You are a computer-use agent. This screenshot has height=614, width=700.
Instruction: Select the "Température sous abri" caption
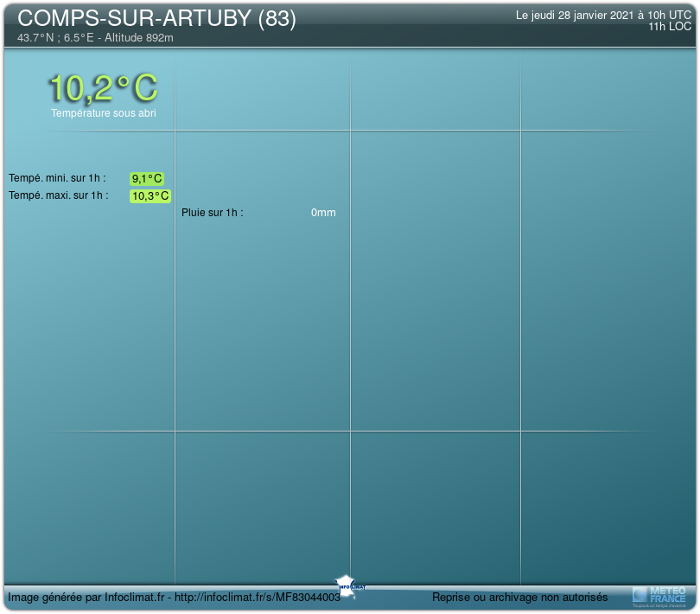(x=103, y=113)
